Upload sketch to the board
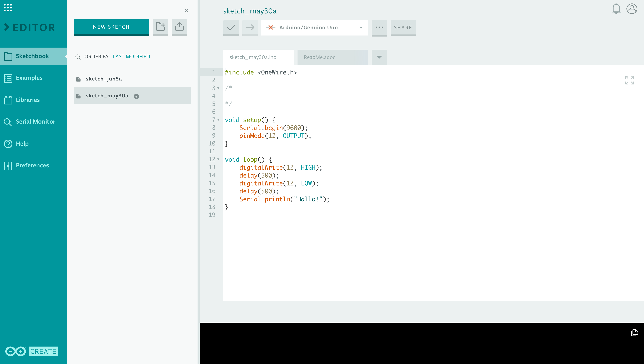This screenshot has height=364, width=644. tap(250, 28)
